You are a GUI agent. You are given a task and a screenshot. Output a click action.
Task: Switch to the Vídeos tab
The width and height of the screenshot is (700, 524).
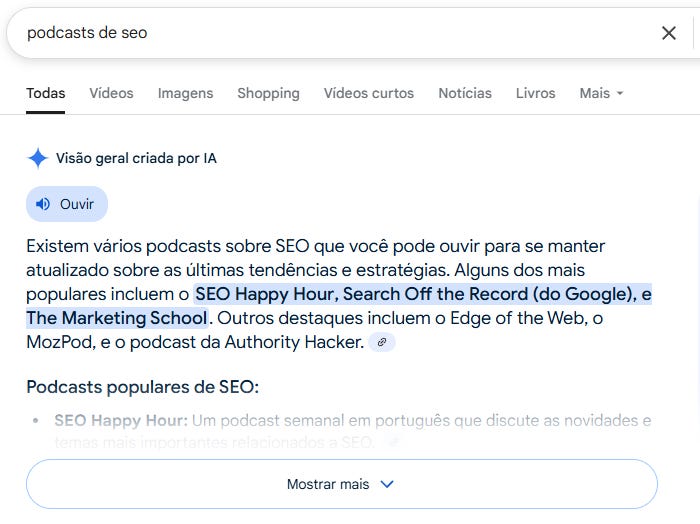click(111, 93)
